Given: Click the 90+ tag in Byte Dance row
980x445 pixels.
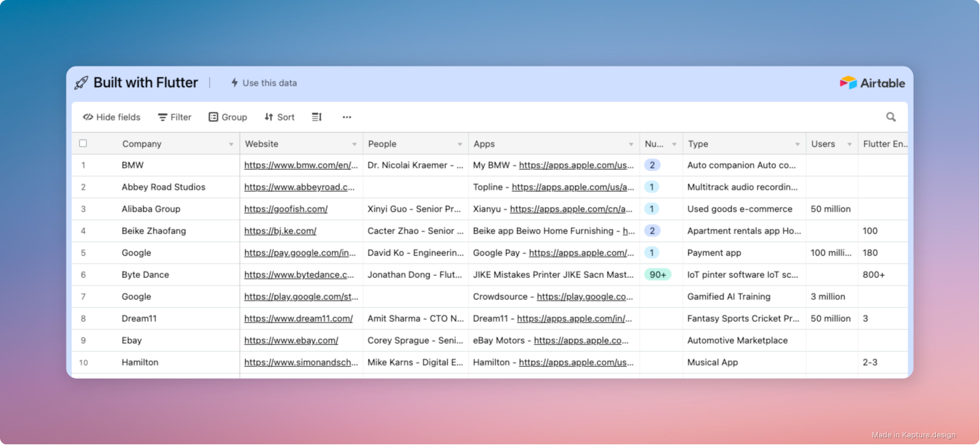Looking at the screenshot, I should click(x=657, y=275).
